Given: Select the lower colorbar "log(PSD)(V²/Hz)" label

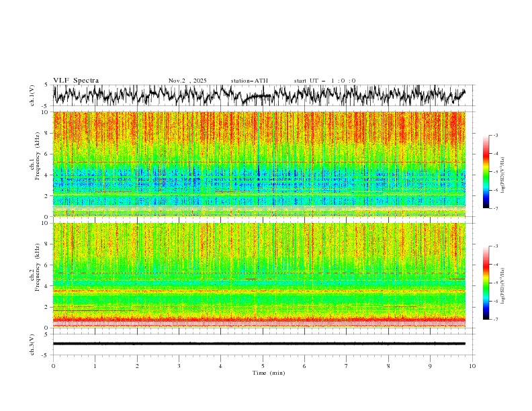Looking at the screenshot, I should [503, 285].
